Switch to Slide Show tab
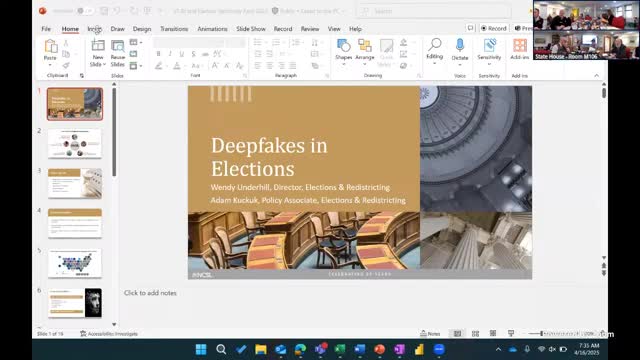640x360 pixels. (x=251, y=29)
